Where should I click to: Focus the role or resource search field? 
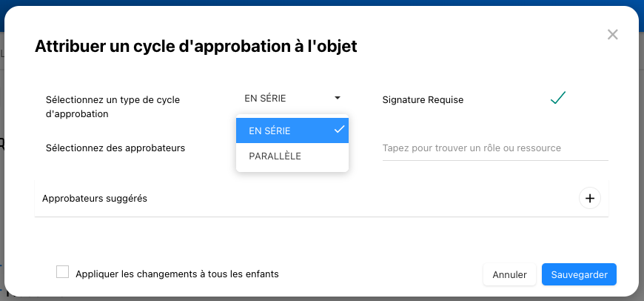point(494,148)
